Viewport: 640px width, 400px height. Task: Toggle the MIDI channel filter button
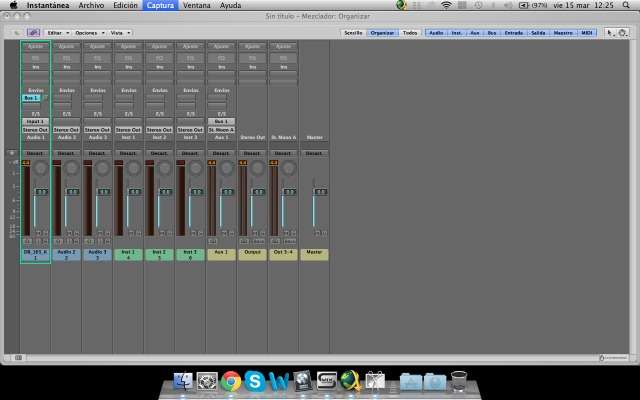(586, 32)
